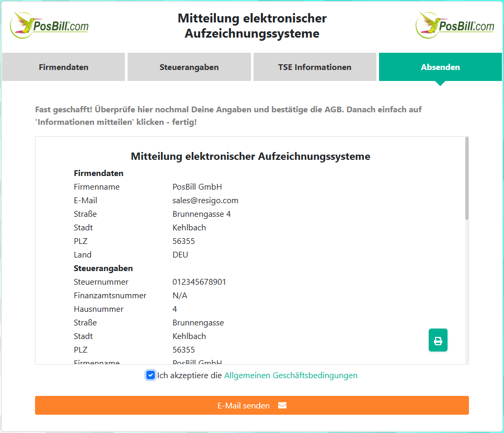
Task: Click the left PosBill.com logo
Action: 49,25
